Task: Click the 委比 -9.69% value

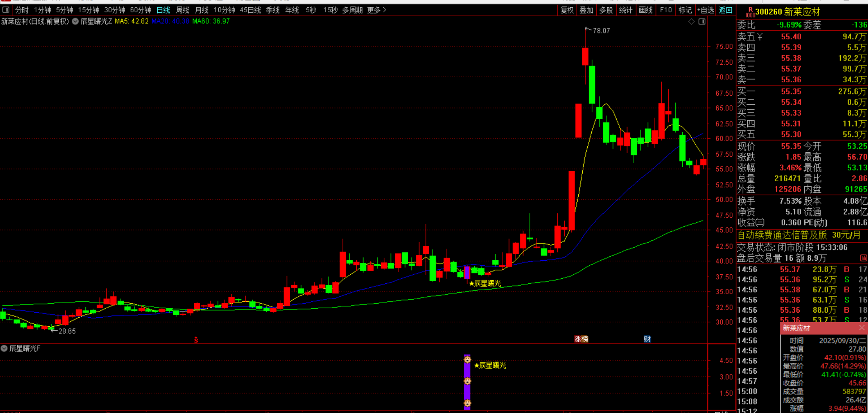Action: (x=789, y=25)
